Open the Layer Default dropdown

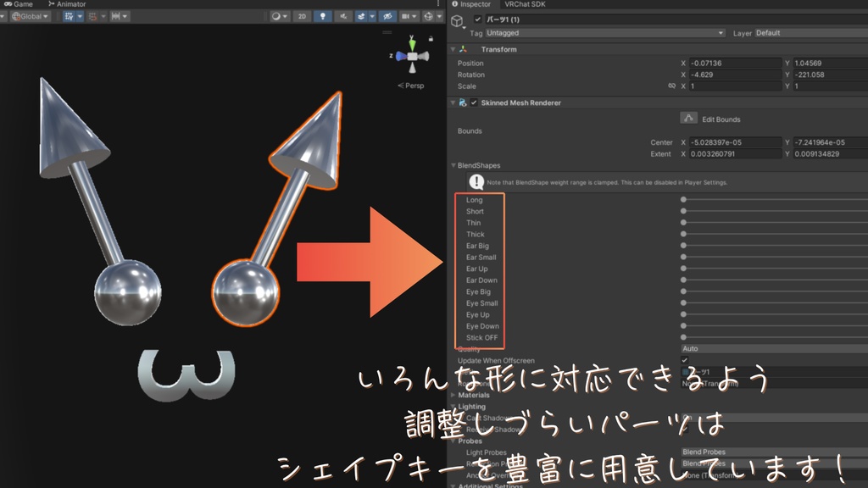click(811, 33)
